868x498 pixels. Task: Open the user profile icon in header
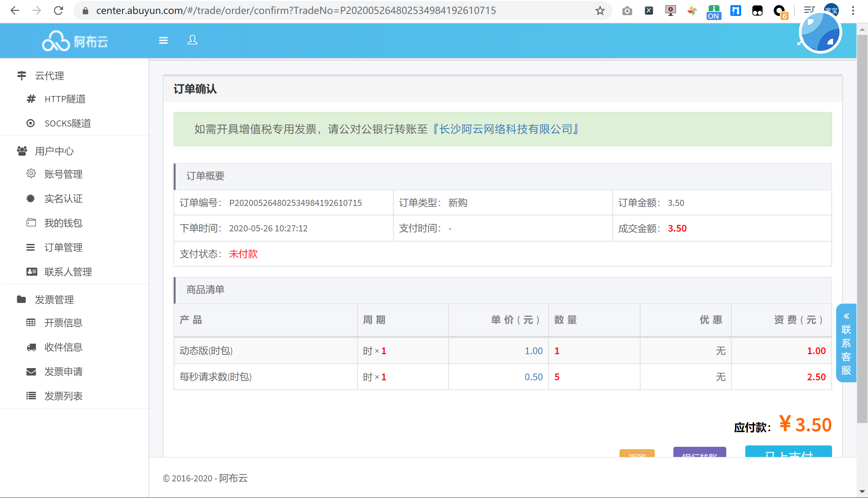coord(193,40)
